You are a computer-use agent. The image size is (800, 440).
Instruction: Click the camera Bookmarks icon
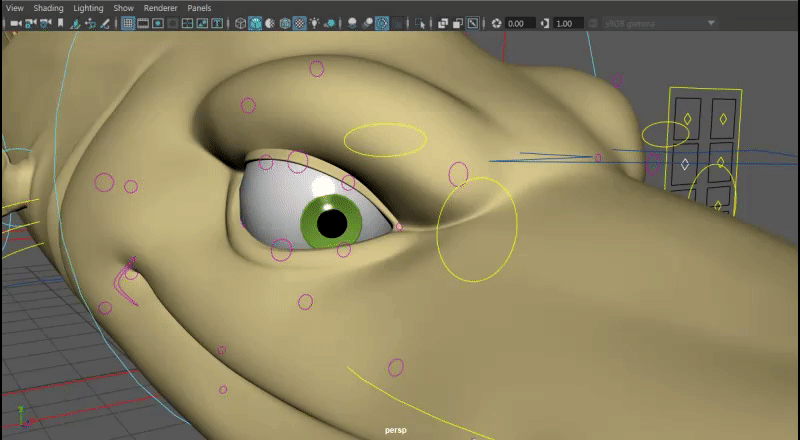(60, 23)
